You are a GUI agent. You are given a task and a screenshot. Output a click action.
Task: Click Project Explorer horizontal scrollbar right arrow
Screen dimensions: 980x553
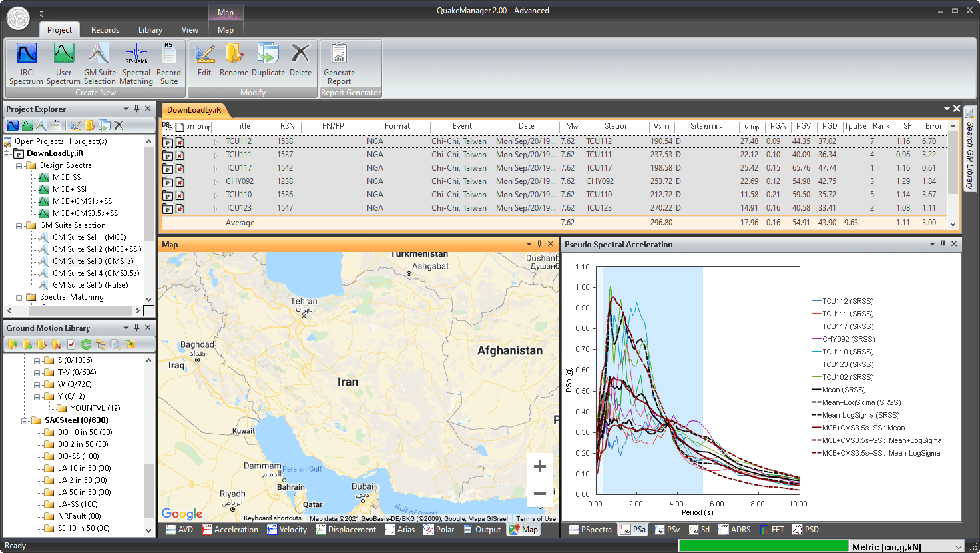pos(137,310)
